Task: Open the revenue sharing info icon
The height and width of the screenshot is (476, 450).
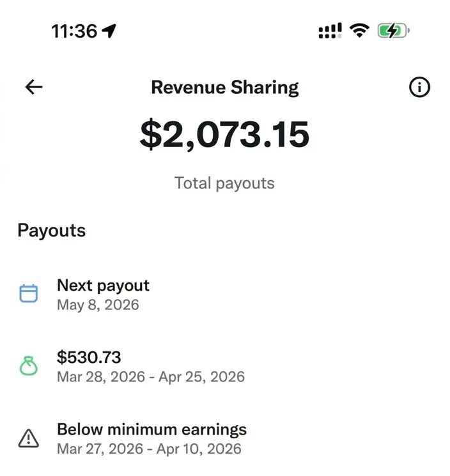Action: tap(419, 88)
